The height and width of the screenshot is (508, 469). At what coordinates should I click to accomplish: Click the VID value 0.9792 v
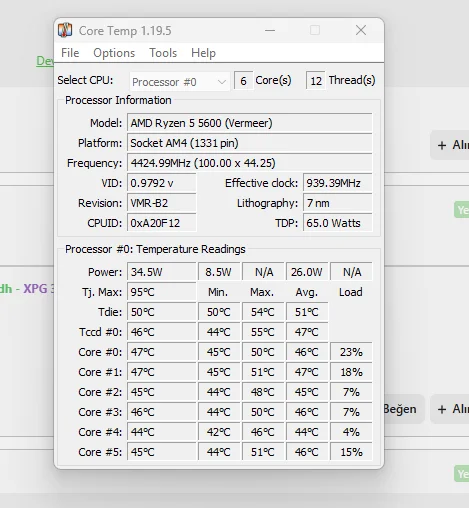(x=162, y=183)
